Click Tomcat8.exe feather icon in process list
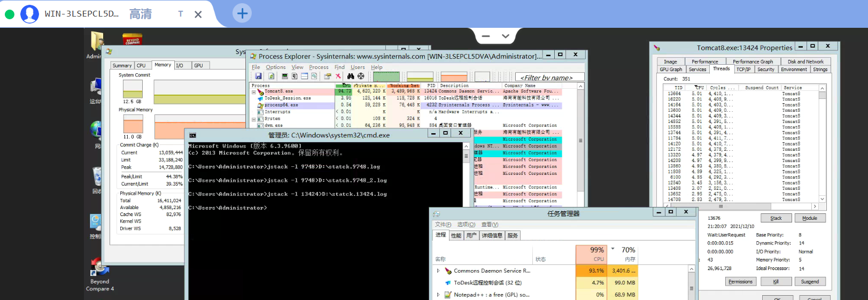 click(x=261, y=92)
